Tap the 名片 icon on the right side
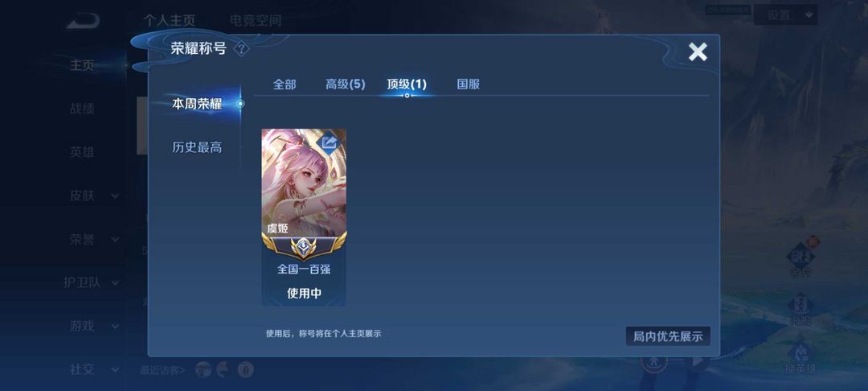The height and width of the screenshot is (391, 868). point(800,260)
